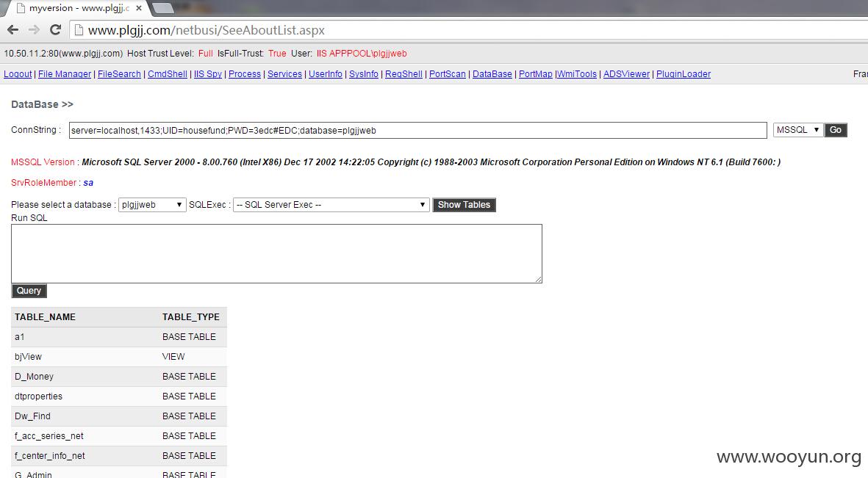Click the f_acc_series_net table name

click(x=49, y=436)
